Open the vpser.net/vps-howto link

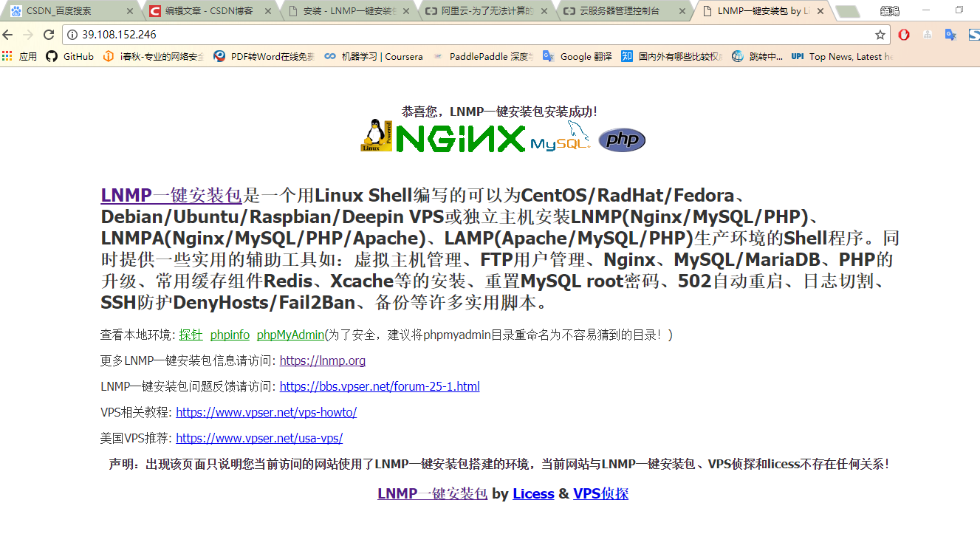click(267, 413)
